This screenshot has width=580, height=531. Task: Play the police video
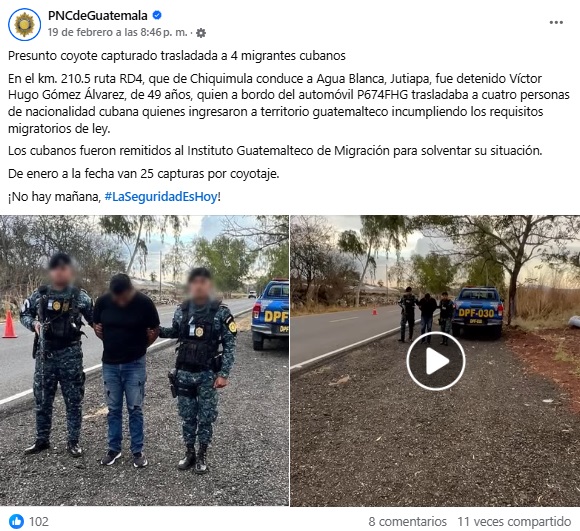click(435, 361)
